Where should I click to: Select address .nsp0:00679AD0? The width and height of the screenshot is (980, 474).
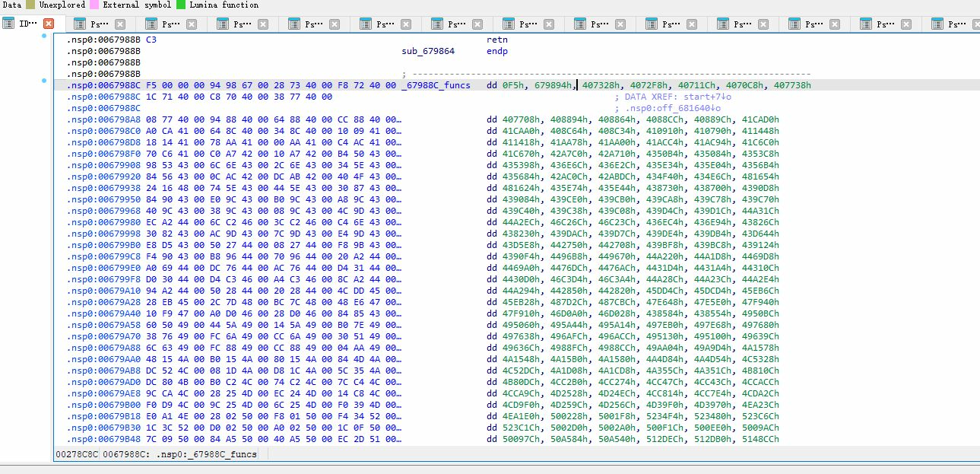[x=103, y=382]
